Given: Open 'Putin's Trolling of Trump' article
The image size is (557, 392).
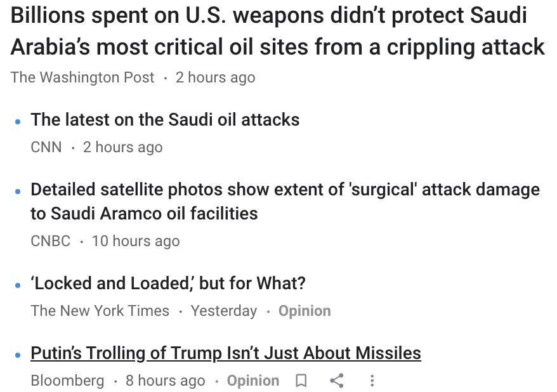Looking at the screenshot, I should point(226,353).
